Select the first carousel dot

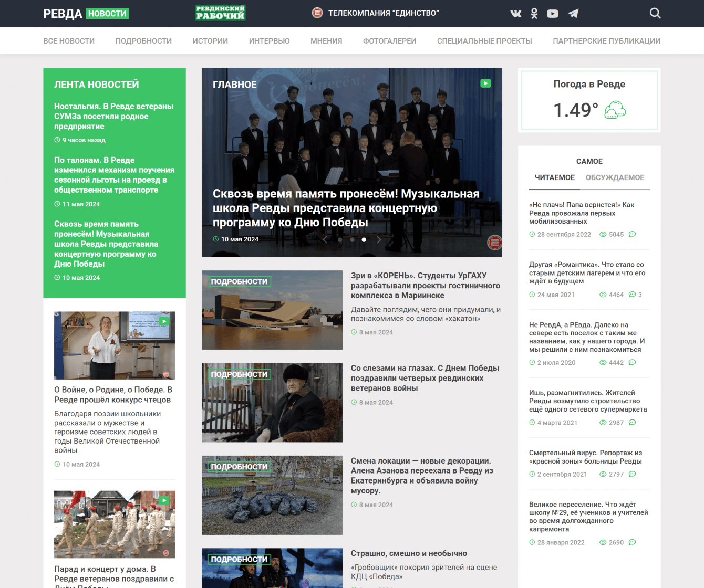(340, 240)
